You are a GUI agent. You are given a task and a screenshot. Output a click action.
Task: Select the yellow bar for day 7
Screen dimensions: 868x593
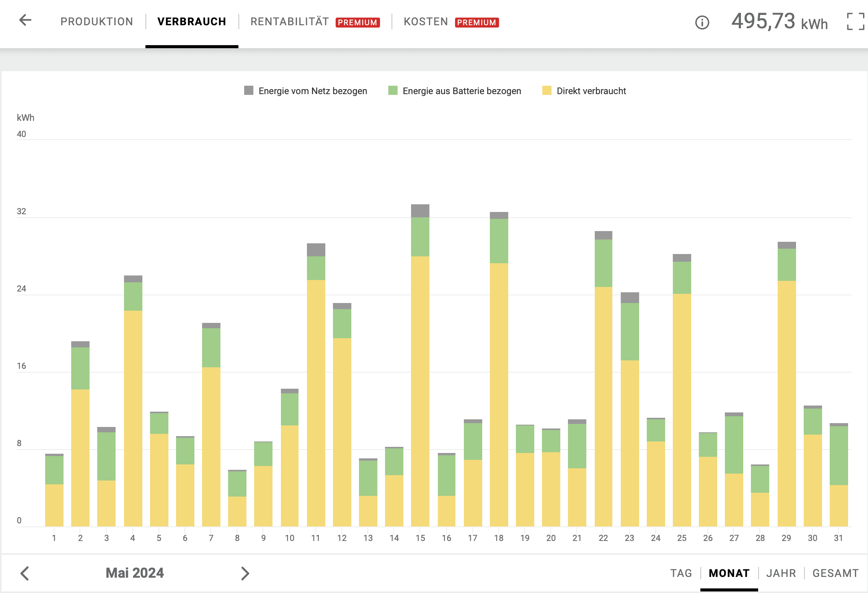coord(211,446)
